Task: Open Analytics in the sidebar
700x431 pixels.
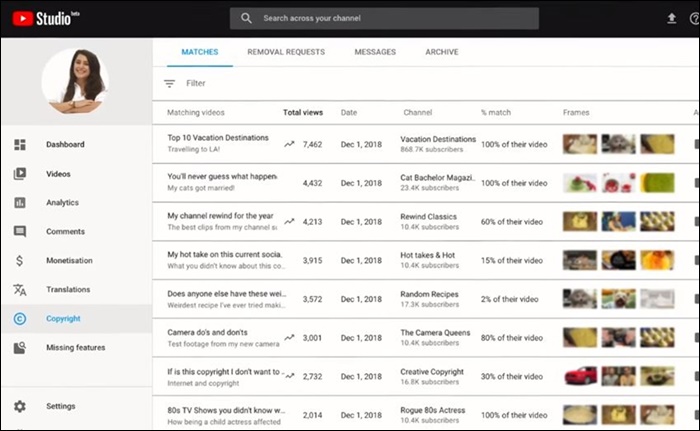Action: [x=62, y=202]
